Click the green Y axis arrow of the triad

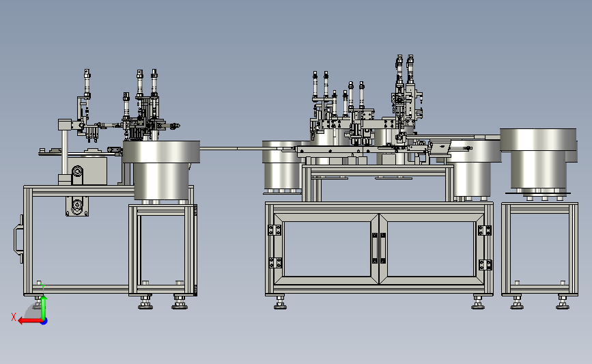point(44,307)
